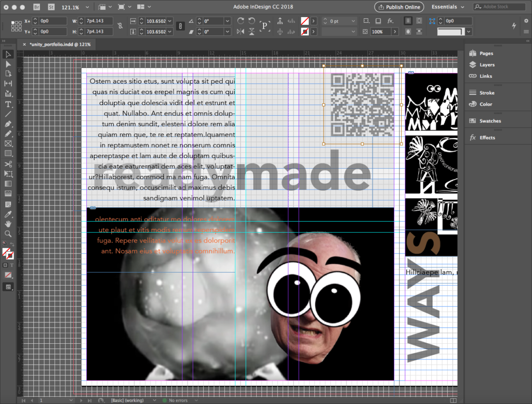Viewport: 532px width, 404px height.
Task: Click the Publish Online button
Action: pos(399,7)
